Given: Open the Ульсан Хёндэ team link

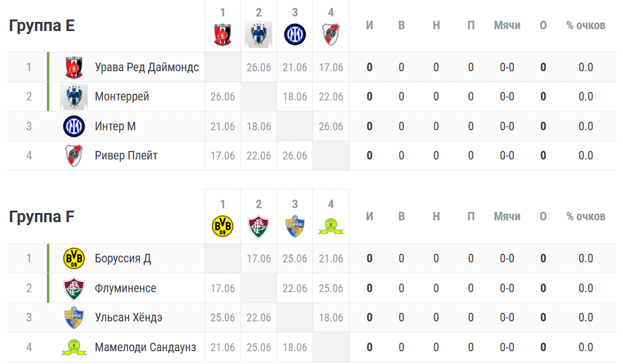Looking at the screenshot, I should [x=128, y=318].
